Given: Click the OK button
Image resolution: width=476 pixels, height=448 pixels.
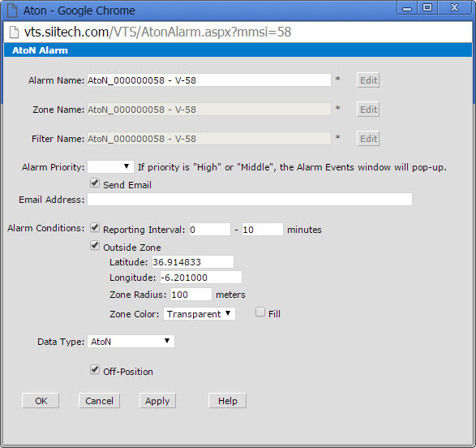Looking at the screenshot, I should 41,401.
